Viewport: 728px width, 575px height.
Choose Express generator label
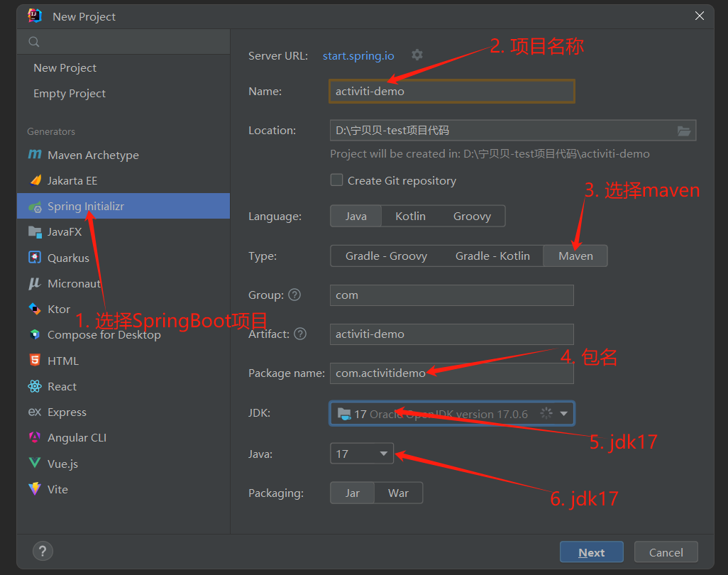[67, 412]
